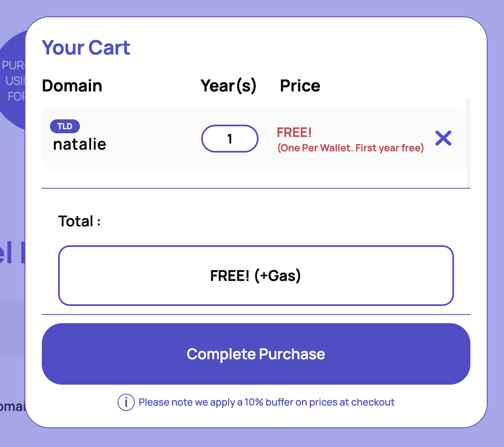Screen dimensions: 504x447
Task: Click the 10% buffer note text
Action: pos(266,402)
